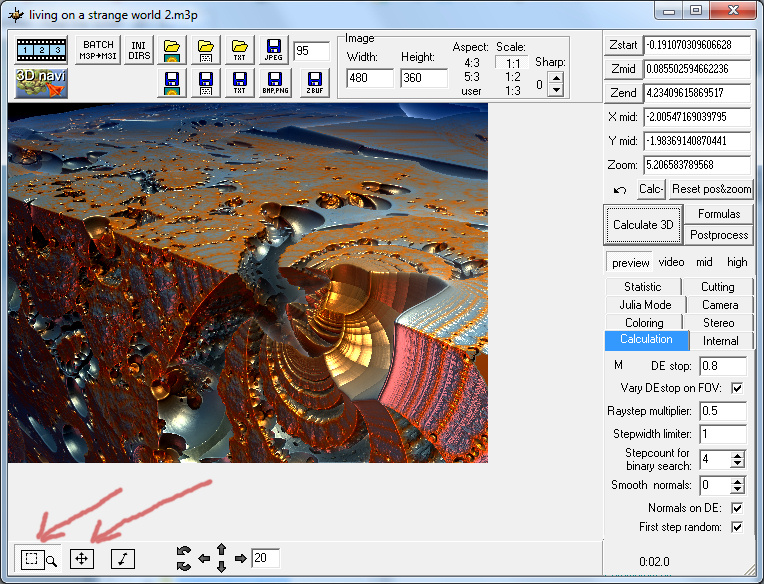Click the image Width field

click(x=370, y=78)
